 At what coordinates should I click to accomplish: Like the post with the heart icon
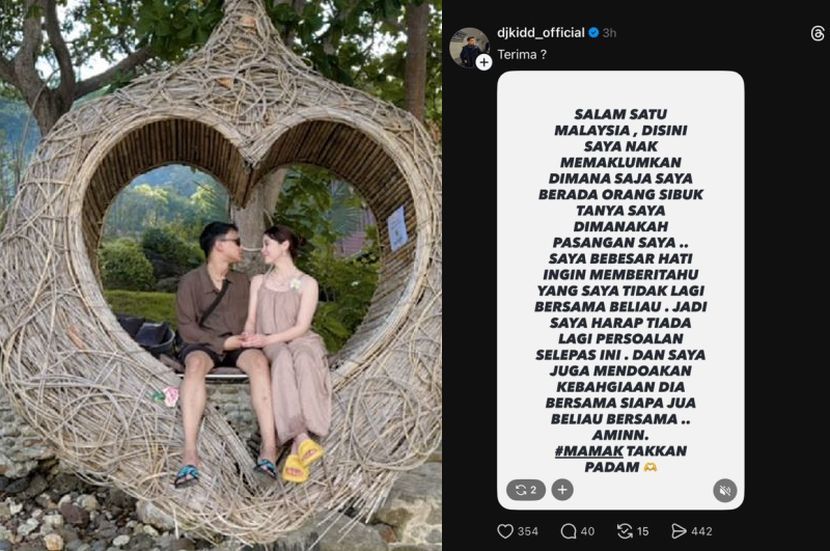pyautogui.click(x=505, y=531)
